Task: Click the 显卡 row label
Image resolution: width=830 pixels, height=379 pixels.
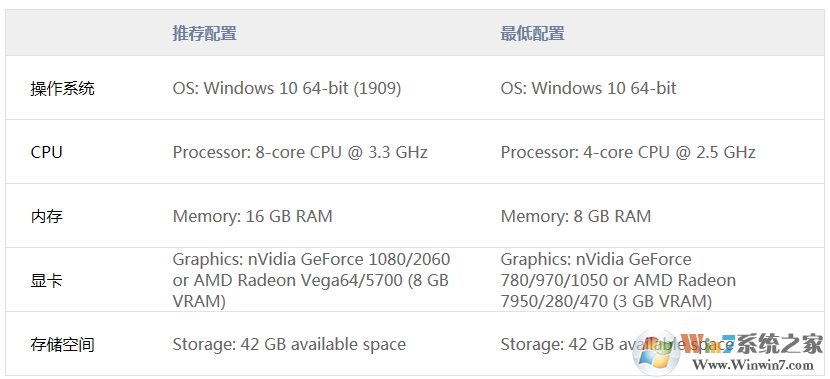Action: [x=47, y=280]
